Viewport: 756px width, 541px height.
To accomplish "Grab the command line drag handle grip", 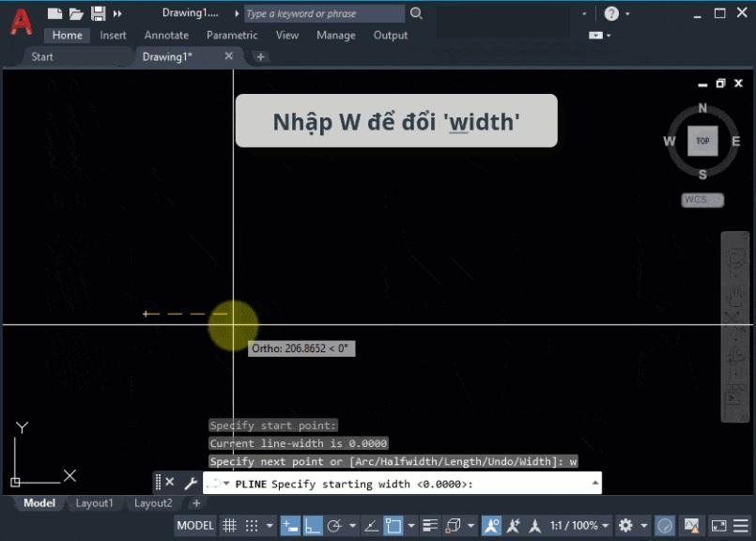I will point(158,482).
